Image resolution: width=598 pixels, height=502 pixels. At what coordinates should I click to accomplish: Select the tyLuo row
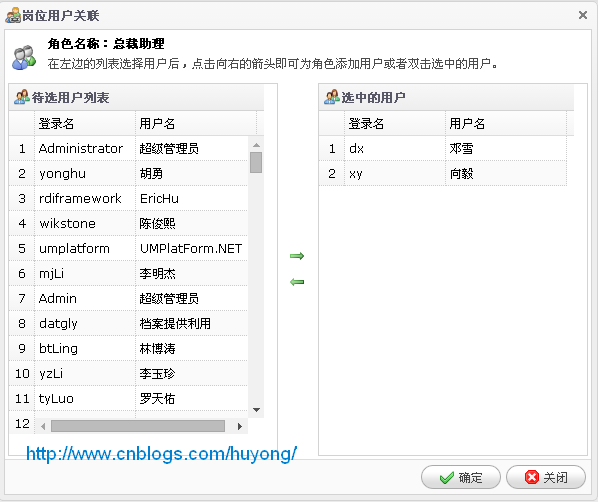point(129,398)
